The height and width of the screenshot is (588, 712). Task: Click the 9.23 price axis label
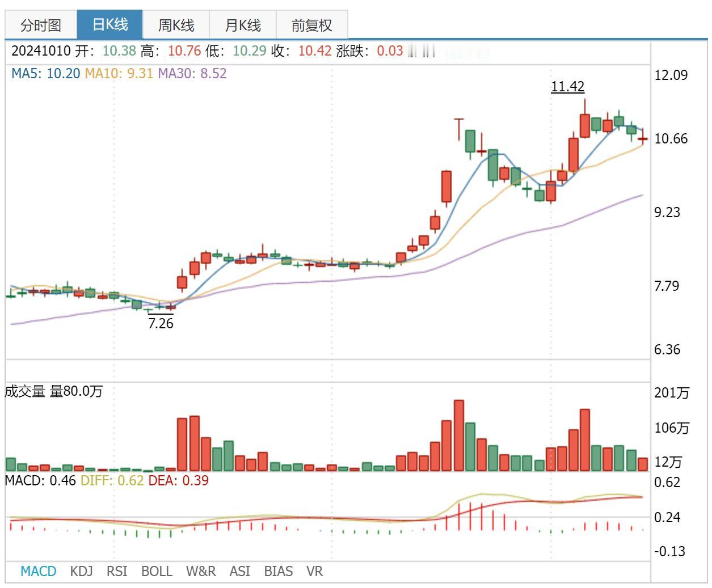[x=667, y=212]
